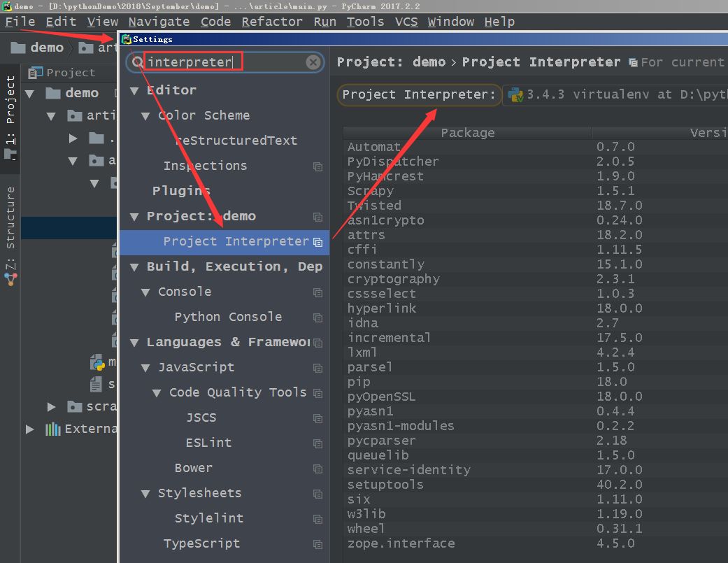
Task: Click the demo folder in navigation bar
Action: click(x=37, y=48)
